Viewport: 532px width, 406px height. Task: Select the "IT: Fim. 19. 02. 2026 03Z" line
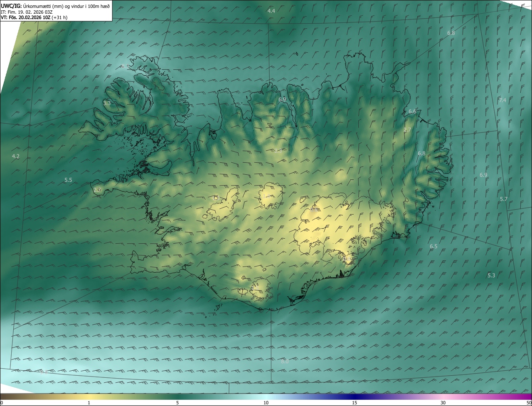(27, 12)
